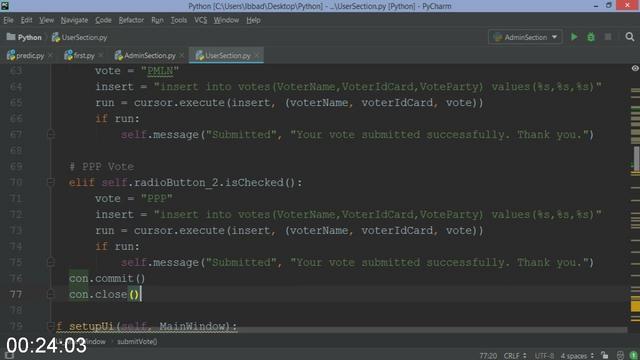Click the 77:20 line and column indicator
The image size is (640, 360).
pos(488,356)
